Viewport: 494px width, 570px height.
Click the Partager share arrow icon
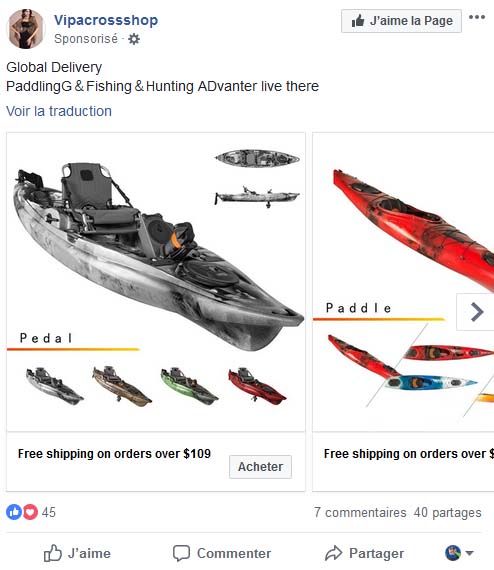click(x=333, y=553)
